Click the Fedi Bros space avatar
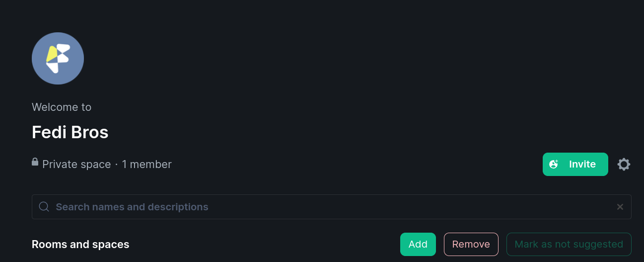Image resolution: width=644 pixels, height=262 pixels. (x=58, y=58)
